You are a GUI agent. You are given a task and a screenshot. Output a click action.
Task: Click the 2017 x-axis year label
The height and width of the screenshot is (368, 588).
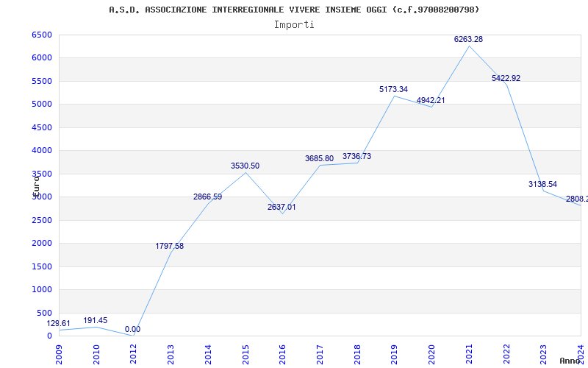(320, 355)
